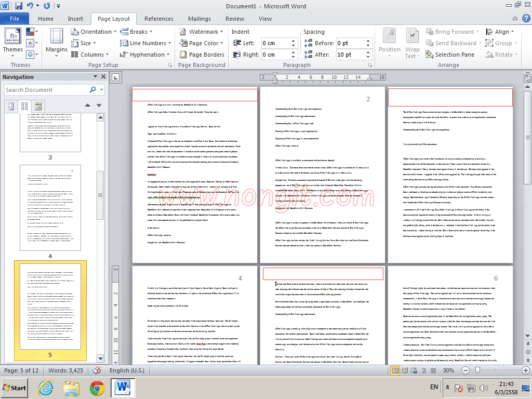Viewport: 532px width, 399px height.
Task: Open the Page Setup dialog launcher
Action: click(170, 65)
